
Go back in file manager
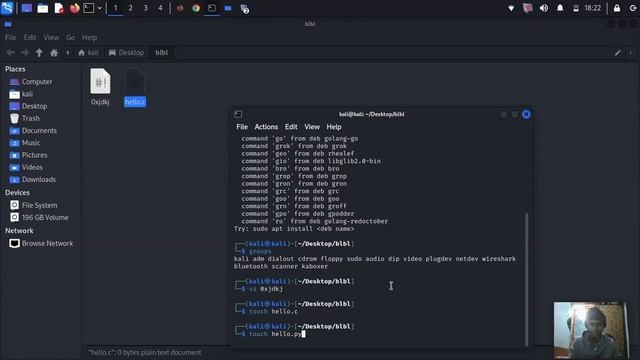click(11, 53)
